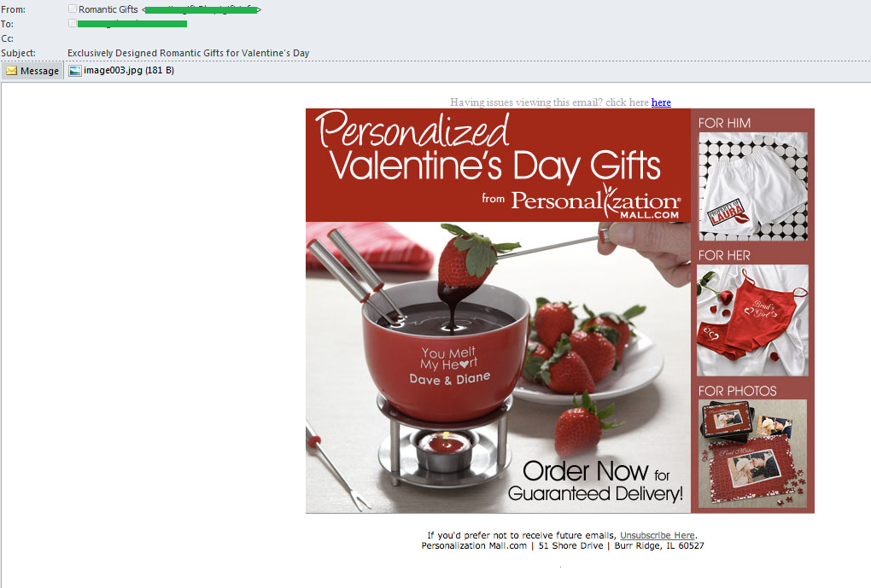Toggle the checkbox in the To field
The width and height of the screenshot is (871, 588).
click(x=73, y=23)
